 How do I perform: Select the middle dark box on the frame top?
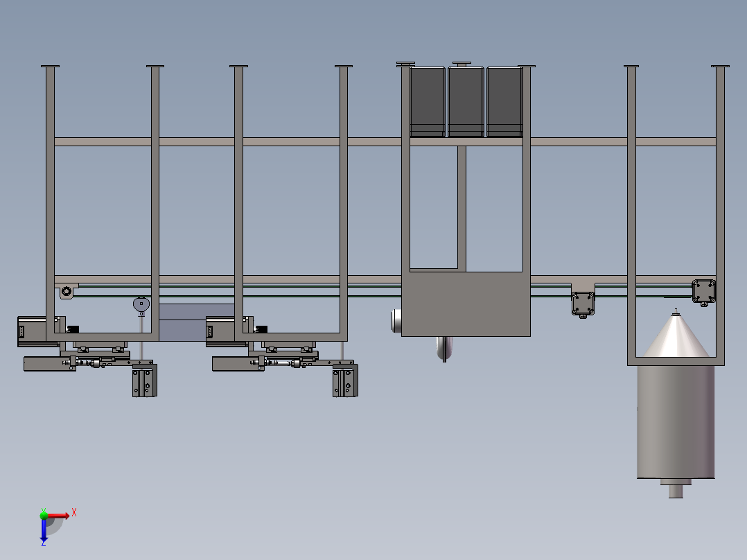pos(466,102)
